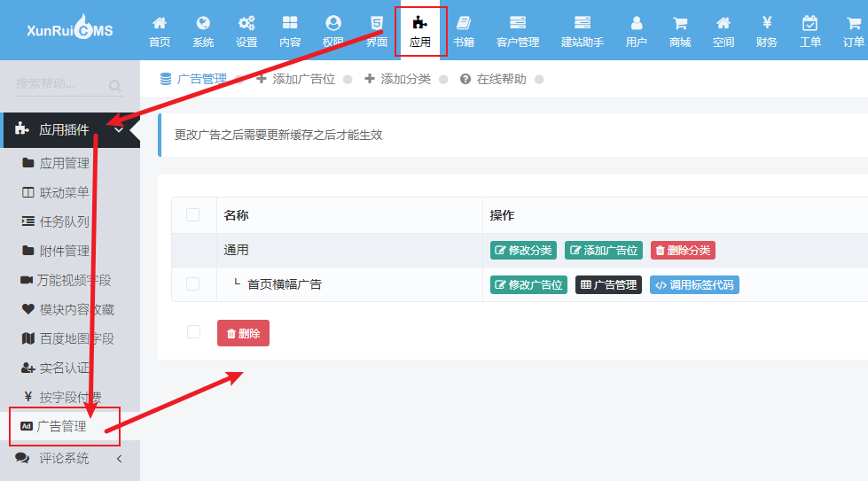The width and height of the screenshot is (868, 481).
Task: Click the 任务队列 list icon
Action: point(27,221)
